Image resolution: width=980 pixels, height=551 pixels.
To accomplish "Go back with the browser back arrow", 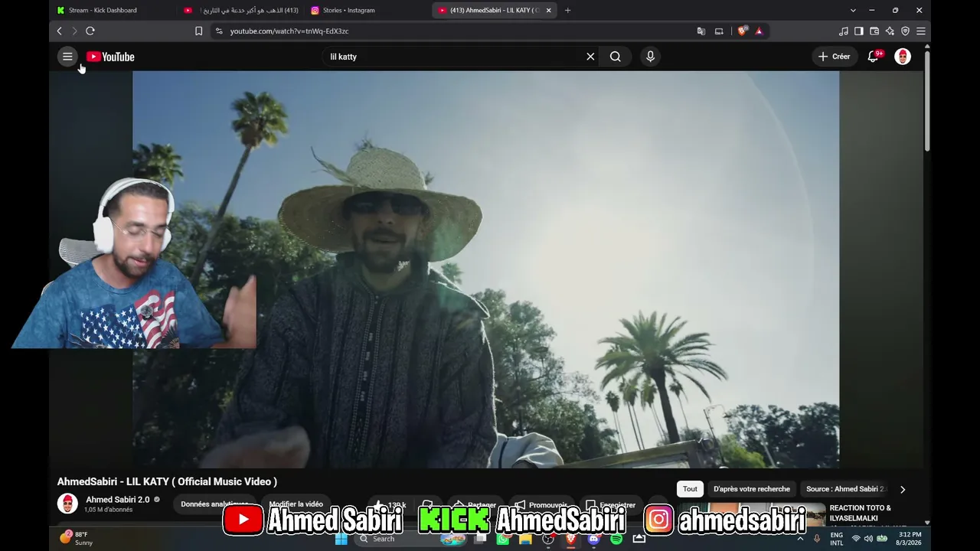I will click(x=59, y=31).
